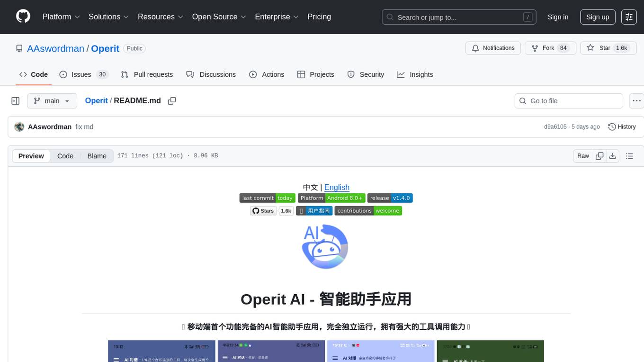The width and height of the screenshot is (644, 362).
Task: Expand the Solutions menu
Action: [x=109, y=17]
